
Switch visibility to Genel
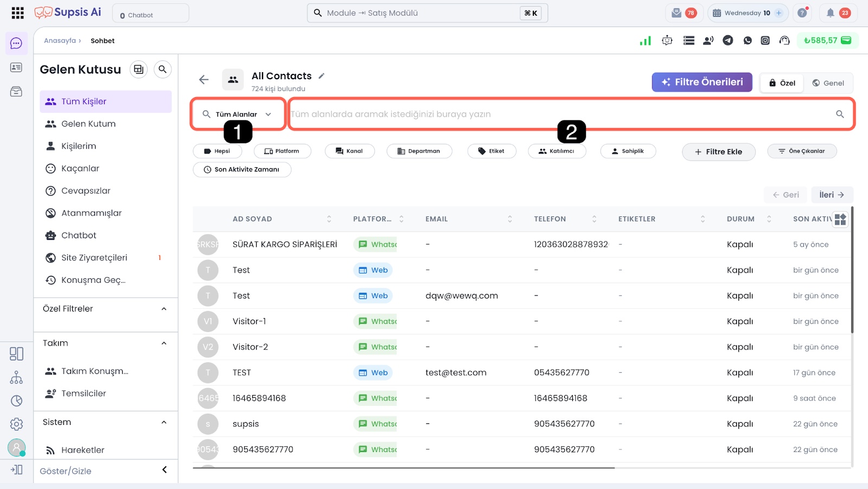(828, 83)
